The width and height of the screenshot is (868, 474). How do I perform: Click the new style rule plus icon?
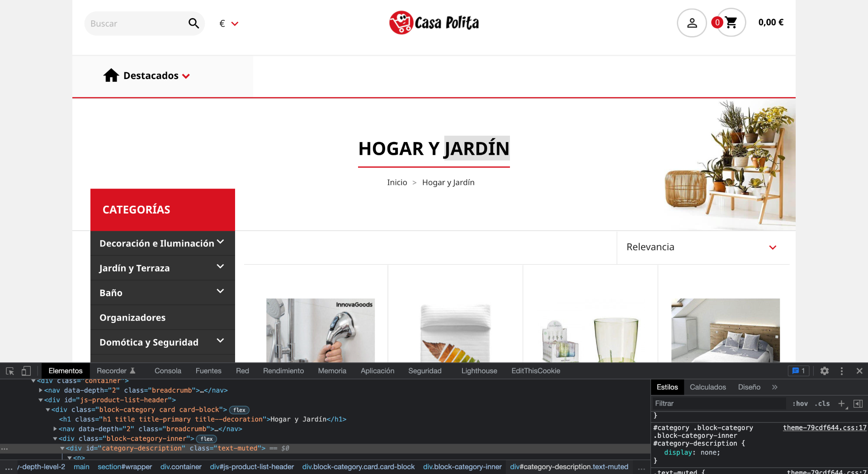coord(841,403)
